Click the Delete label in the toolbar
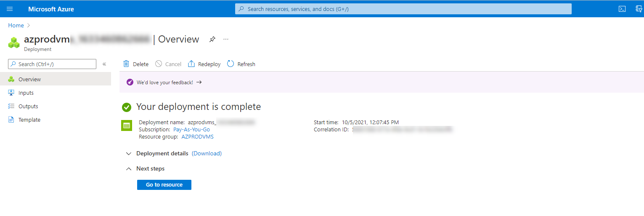The width and height of the screenshot is (644, 216). click(x=140, y=64)
